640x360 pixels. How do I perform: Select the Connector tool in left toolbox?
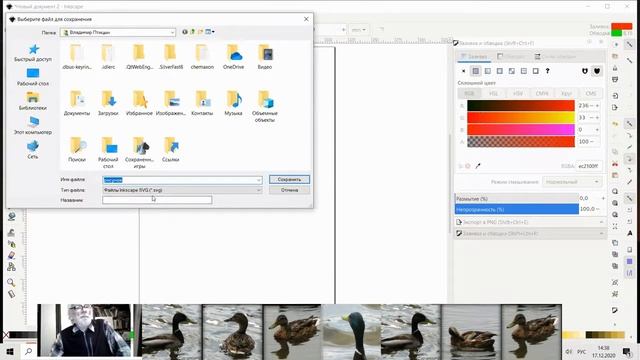(11, 267)
